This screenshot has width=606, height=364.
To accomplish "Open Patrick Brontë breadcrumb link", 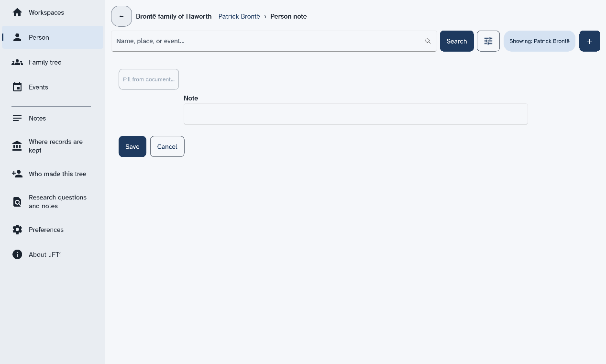I will [239, 16].
